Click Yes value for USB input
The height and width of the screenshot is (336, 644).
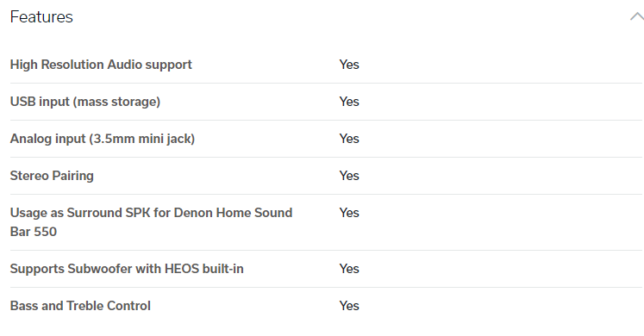coord(349,102)
